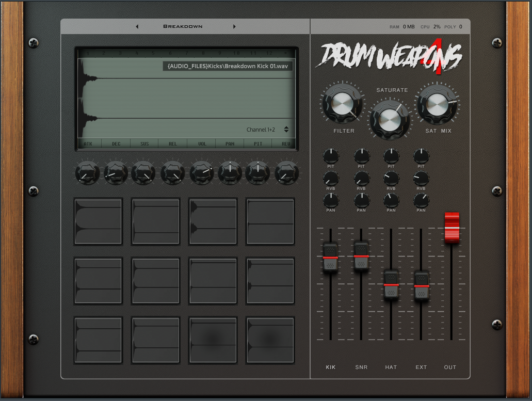Open the Breakdown preset name menu
Screen dimensions: 532x401
click(183, 26)
